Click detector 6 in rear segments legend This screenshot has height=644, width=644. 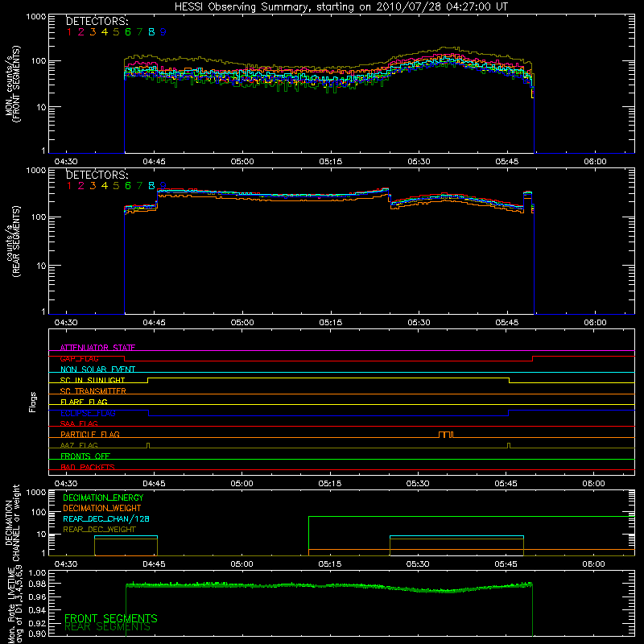click(x=128, y=186)
